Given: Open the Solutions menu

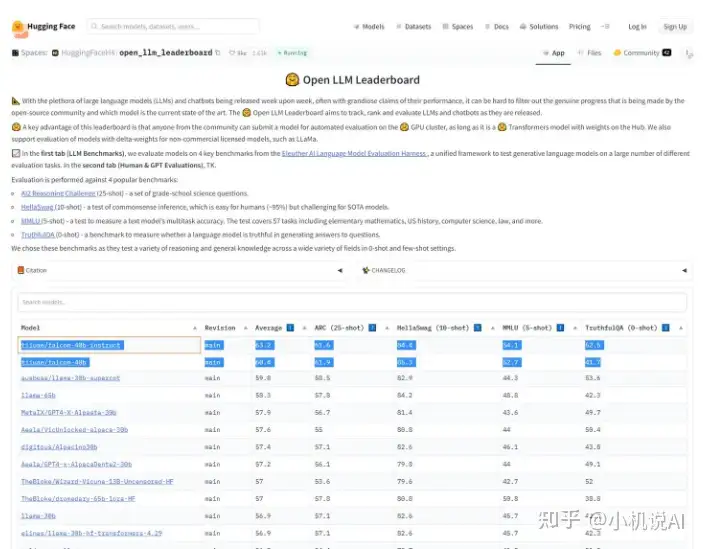Looking at the screenshot, I should pyautogui.click(x=539, y=27).
